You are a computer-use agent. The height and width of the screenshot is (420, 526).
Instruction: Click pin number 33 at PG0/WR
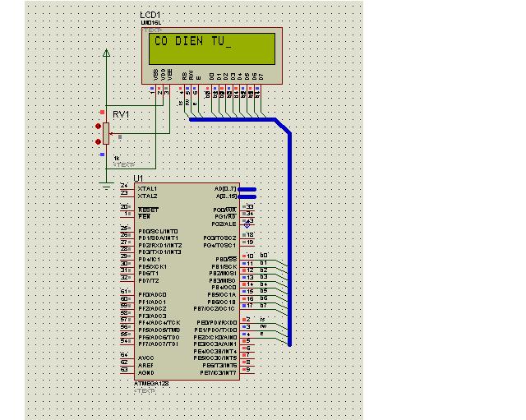[250, 206]
